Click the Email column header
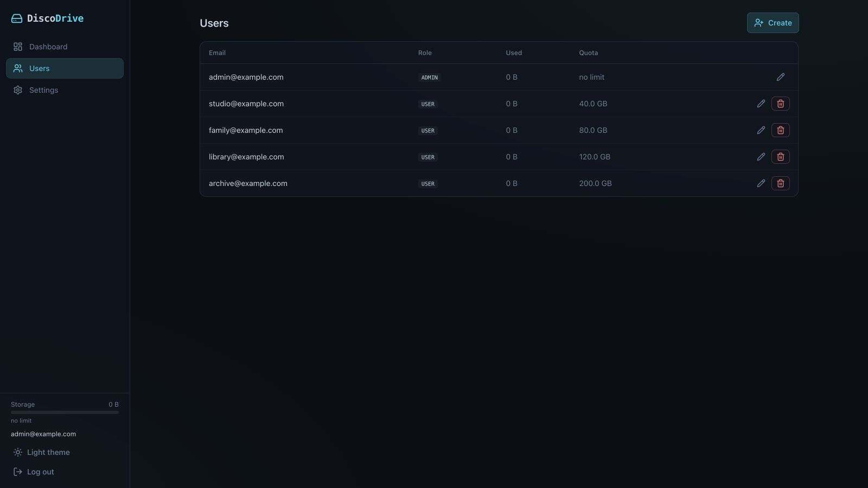The image size is (868, 488). pos(217,53)
